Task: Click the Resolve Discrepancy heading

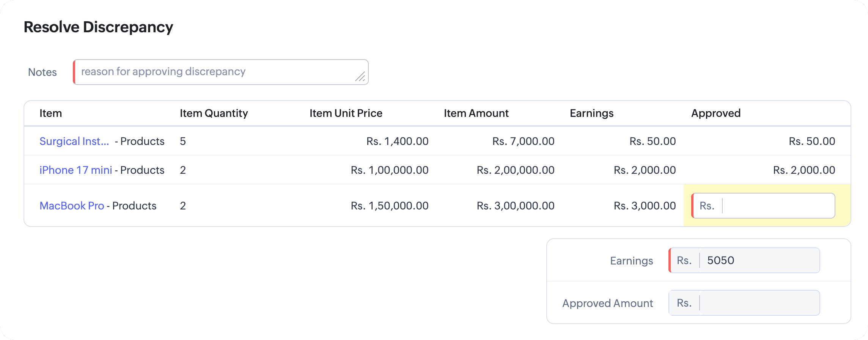Action: coord(98,27)
